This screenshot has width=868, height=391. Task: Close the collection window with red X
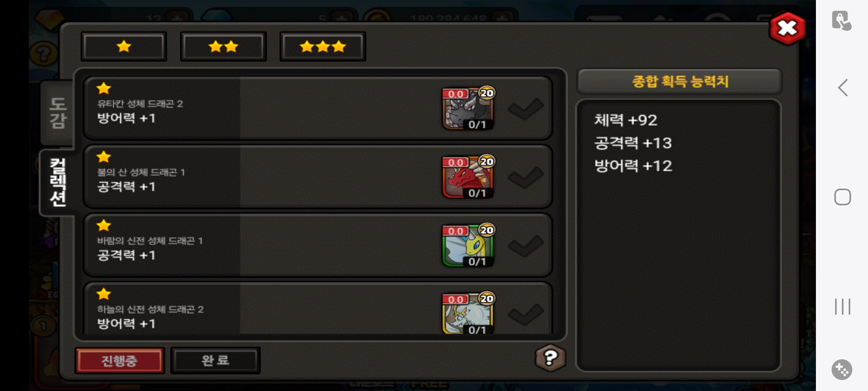point(788,28)
